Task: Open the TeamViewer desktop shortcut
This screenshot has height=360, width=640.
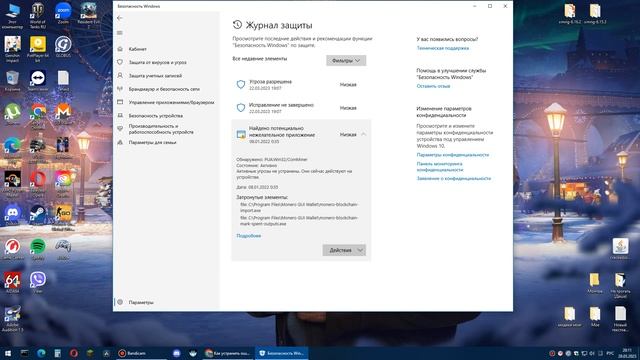Action: [38, 80]
